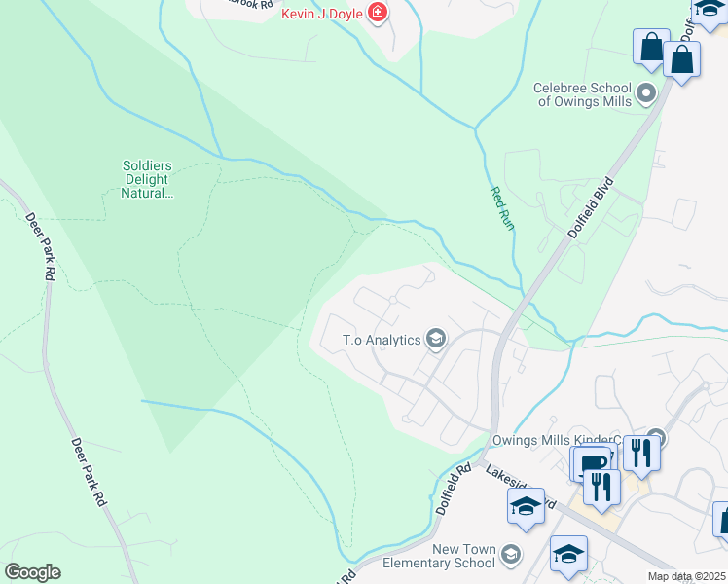Click the lower fork and knife restaurant marker
Image resolution: width=728 pixels, height=584 pixels.
(x=601, y=489)
